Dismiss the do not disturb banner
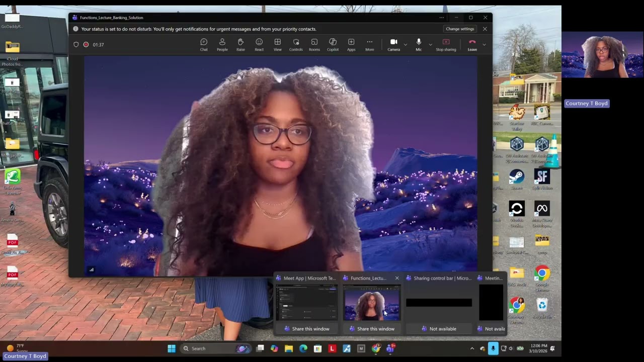Viewport: 644px width, 362px height. (x=485, y=29)
